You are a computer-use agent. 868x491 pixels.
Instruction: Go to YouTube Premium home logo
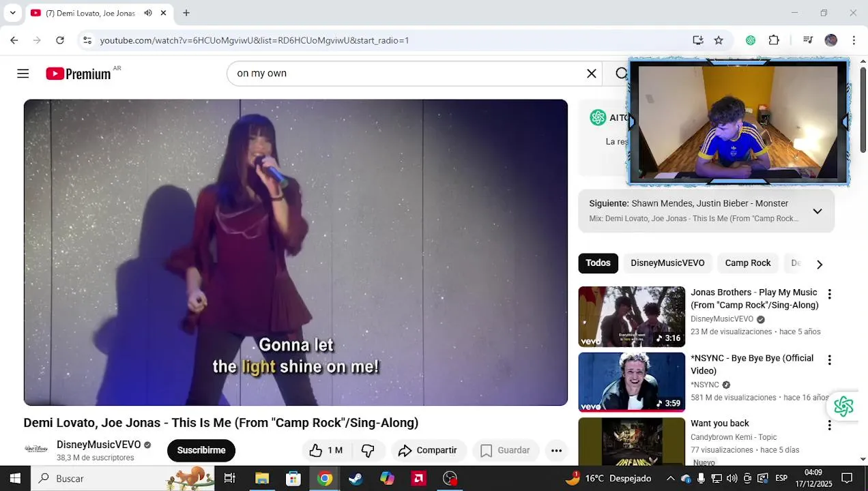(78, 74)
